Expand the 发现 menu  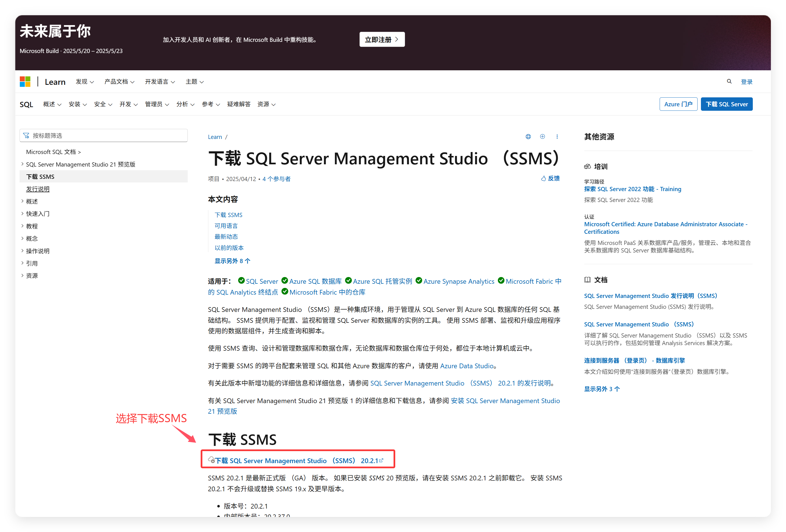85,81
